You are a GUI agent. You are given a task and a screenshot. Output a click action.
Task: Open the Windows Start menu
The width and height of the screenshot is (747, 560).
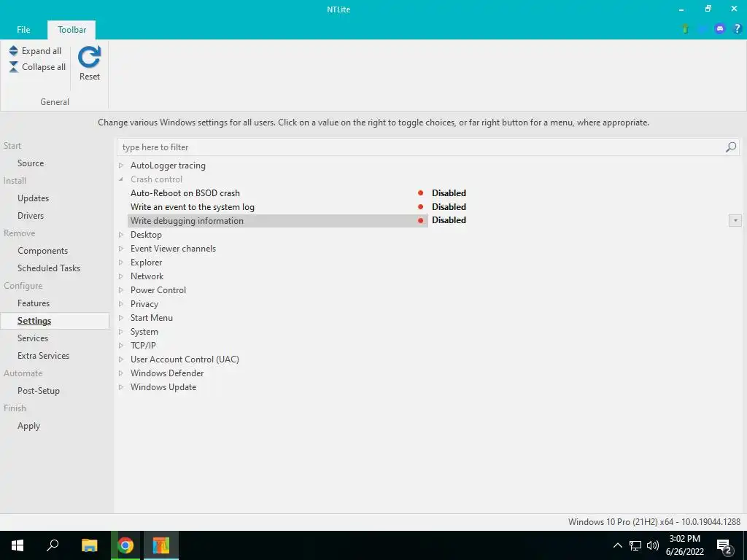18,545
